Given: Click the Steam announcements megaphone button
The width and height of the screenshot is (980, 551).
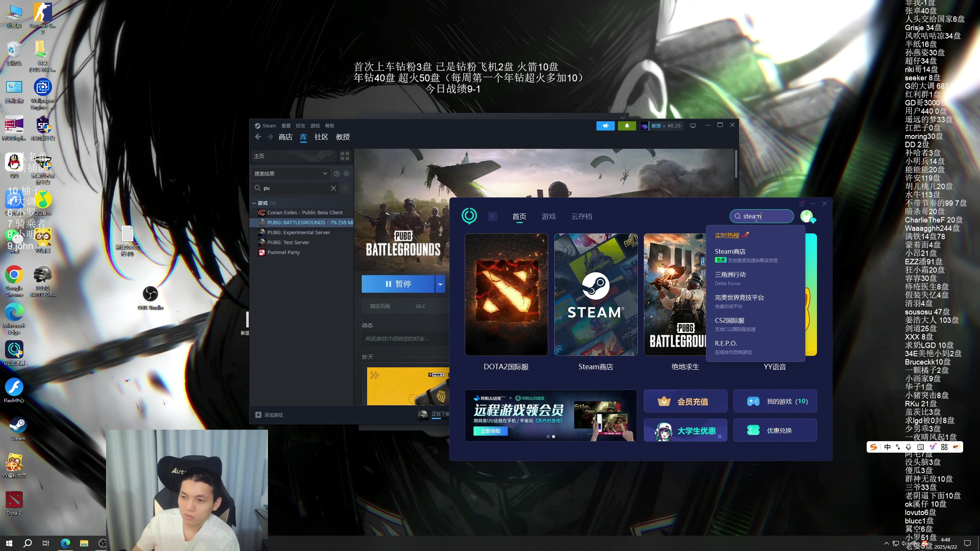Looking at the screenshot, I should 605,126.
